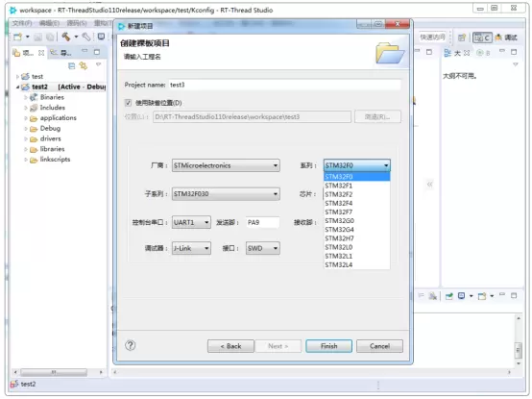
Task: Click the Build hammer icon in toolbar
Action: click(66, 37)
